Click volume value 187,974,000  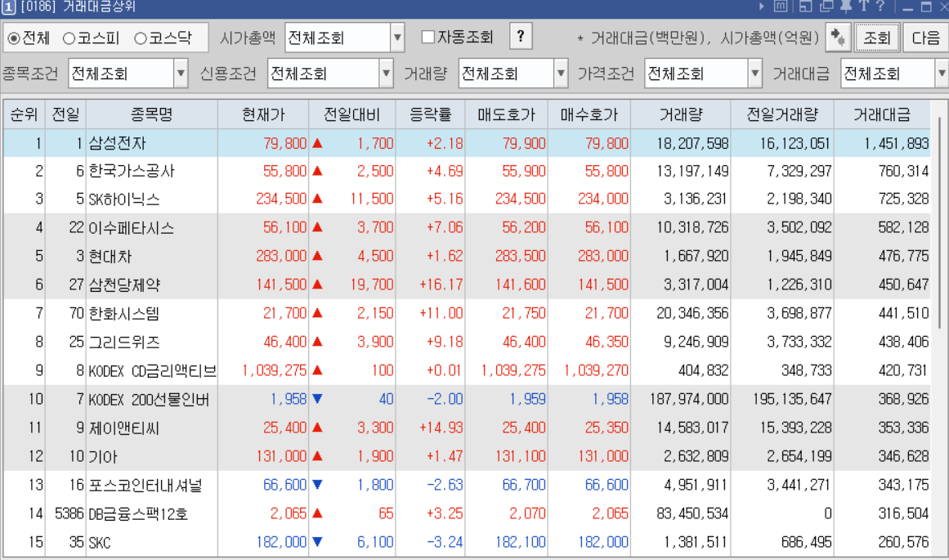click(689, 399)
